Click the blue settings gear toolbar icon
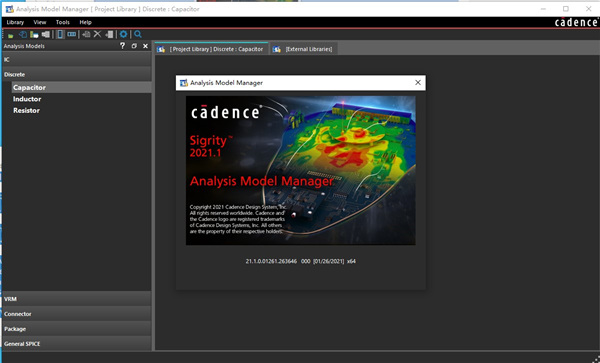This screenshot has height=363, width=600. (123, 34)
